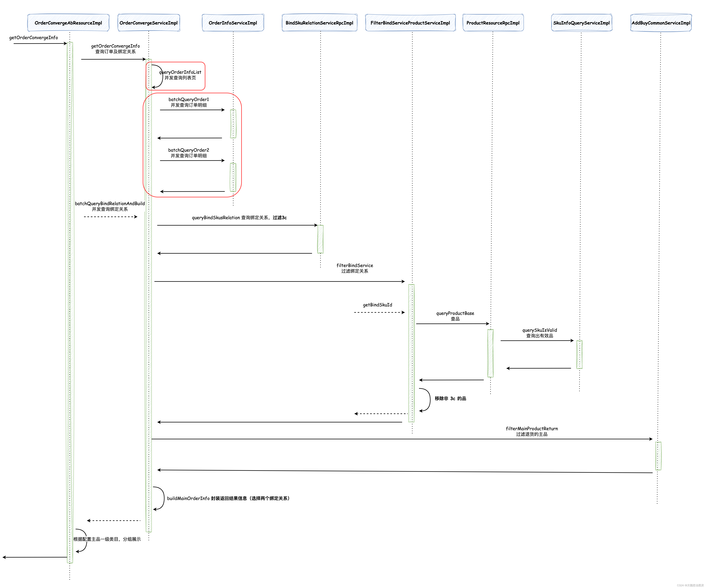Select the batchQueryBindRelationAndBuild label

[x=110, y=204]
